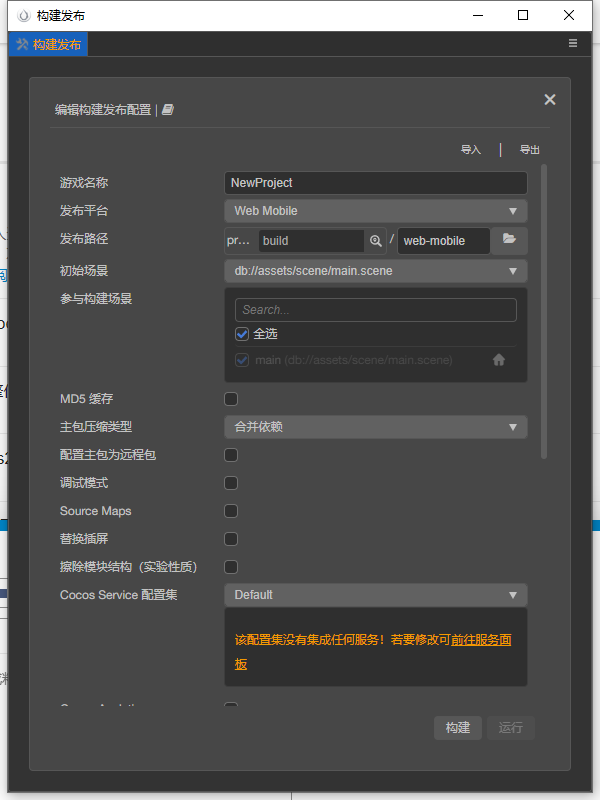
Task: Open the panel hamburger menu icon
Action: (x=573, y=43)
